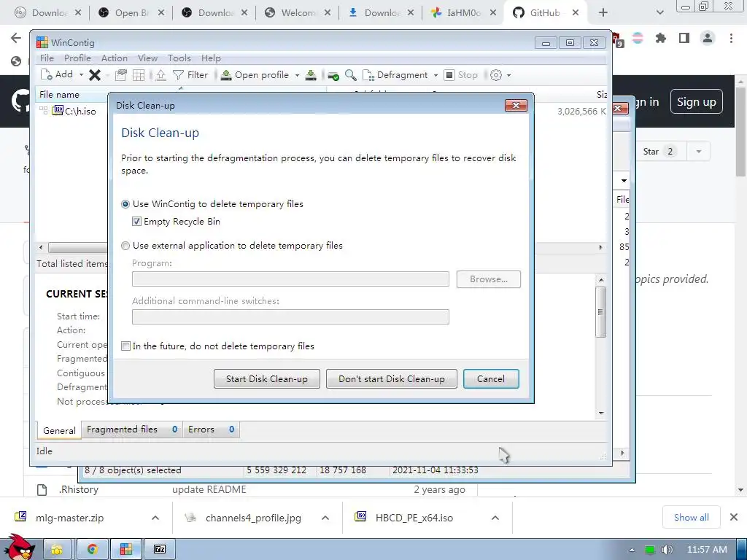Click the magnifier Analyze icon in toolbar

click(351, 75)
